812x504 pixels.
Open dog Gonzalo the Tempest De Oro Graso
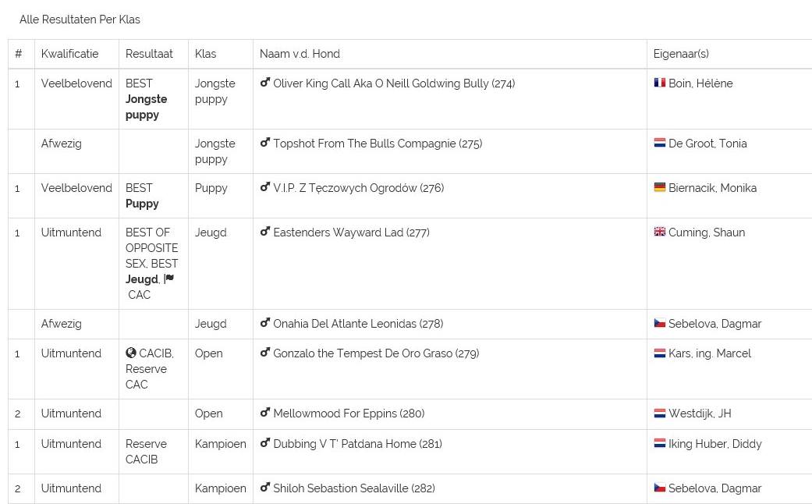point(376,353)
